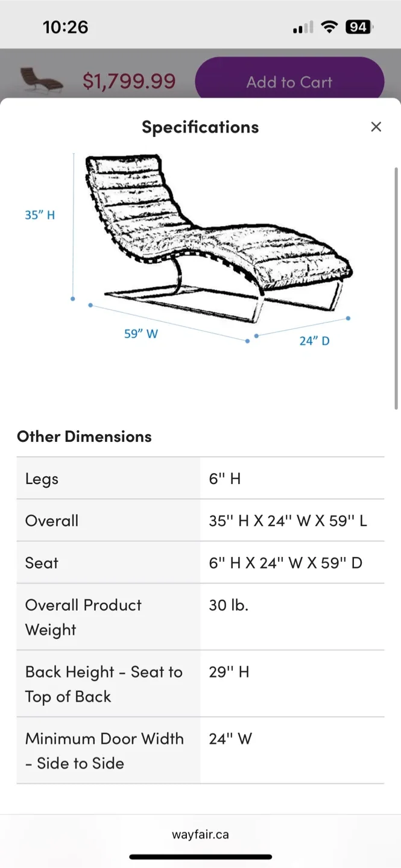
Task: Select the 59" W width label
Action: 141,333
